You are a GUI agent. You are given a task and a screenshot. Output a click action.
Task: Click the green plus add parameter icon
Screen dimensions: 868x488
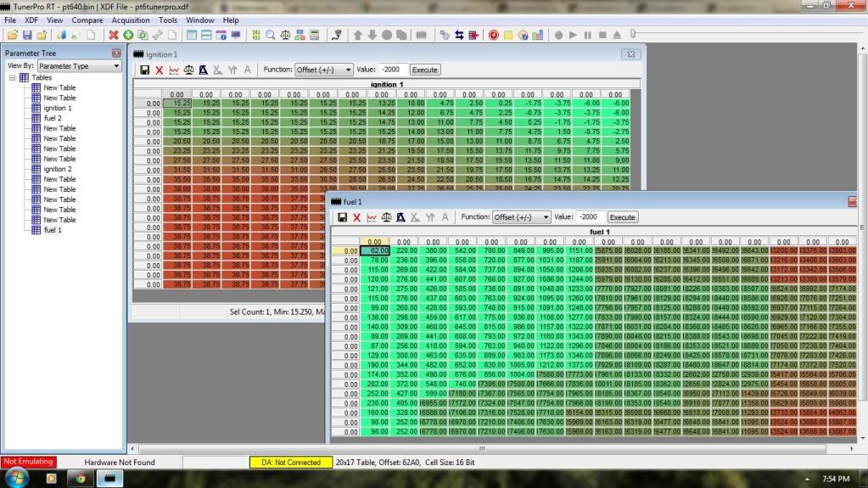(128, 35)
